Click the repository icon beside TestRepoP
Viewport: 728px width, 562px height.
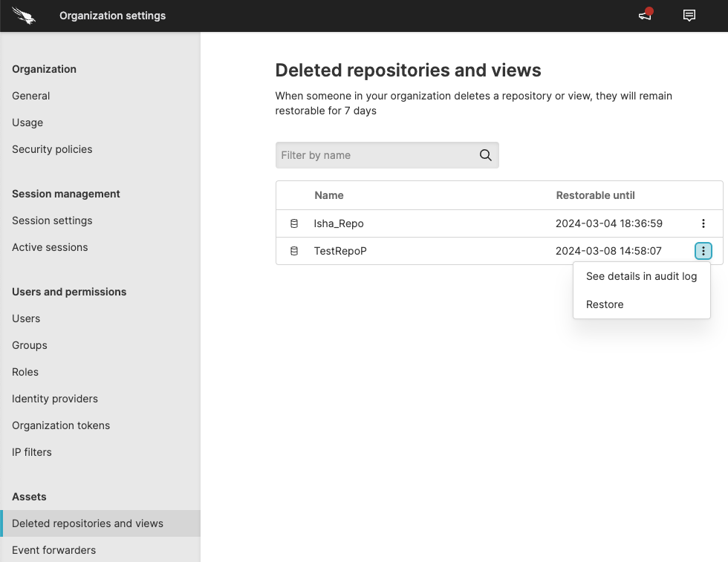[x=293, y=251]
